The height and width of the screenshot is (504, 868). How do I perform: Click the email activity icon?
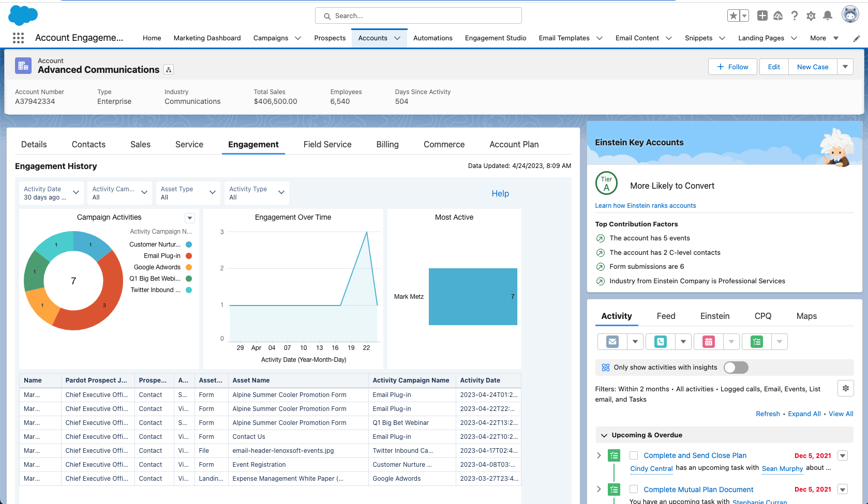612,342
